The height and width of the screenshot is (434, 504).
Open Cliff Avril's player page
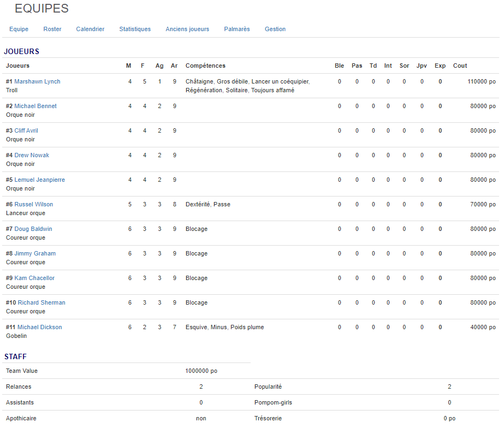(x=26, y=130)
